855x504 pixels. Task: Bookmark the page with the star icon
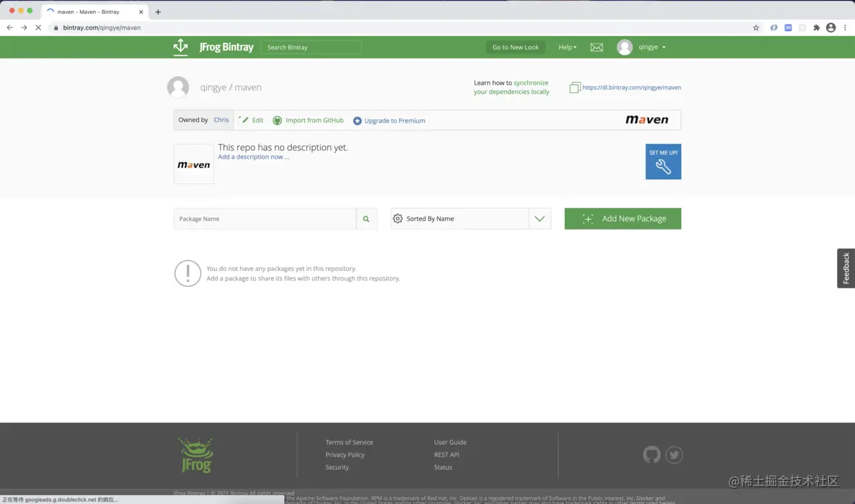756,28
